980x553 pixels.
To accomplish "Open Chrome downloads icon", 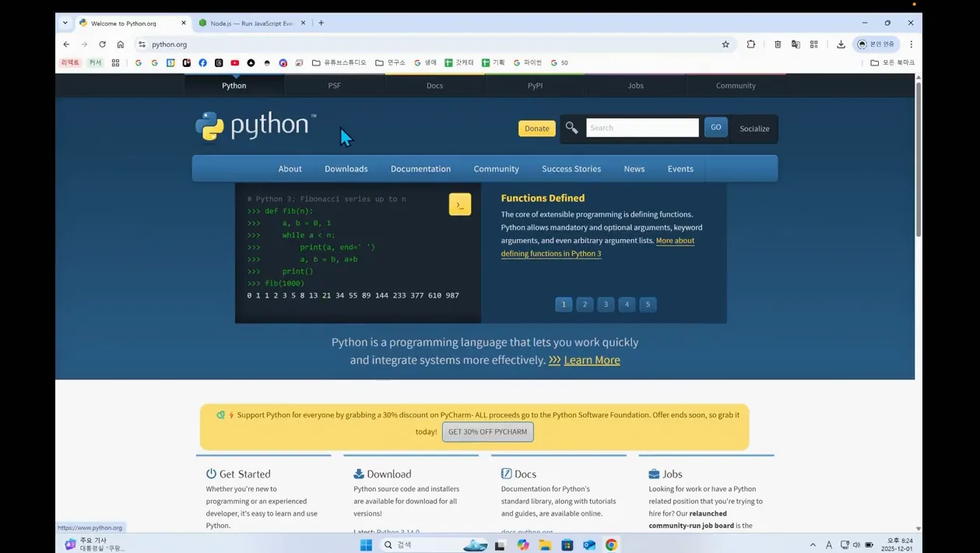I will pos(841,44).
